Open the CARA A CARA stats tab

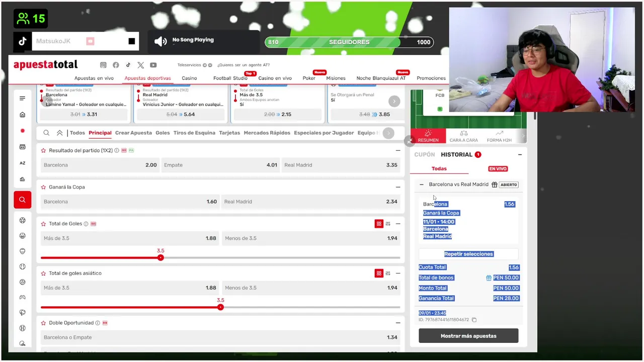click(x=464, y=136)
